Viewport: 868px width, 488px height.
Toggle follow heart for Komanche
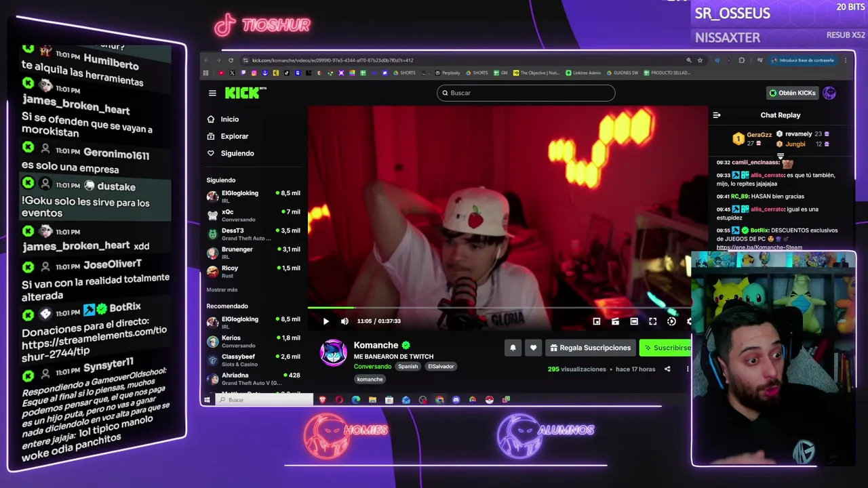[533, 348]
